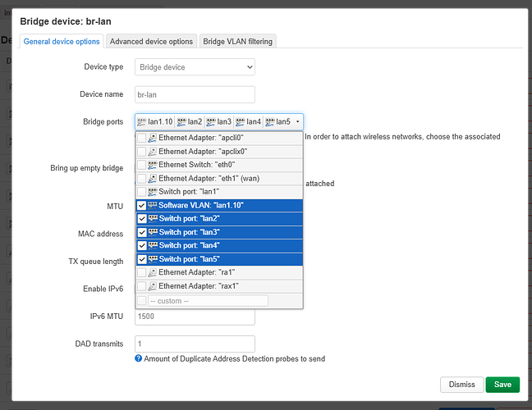Screen dimensions: 532x410
Task: Click the lan3 switch port icon in list
Action: [x=153, y=232]
